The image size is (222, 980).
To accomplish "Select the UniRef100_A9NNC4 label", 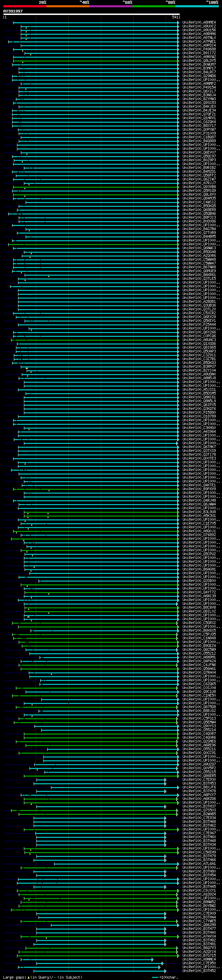I will point(199,959).
